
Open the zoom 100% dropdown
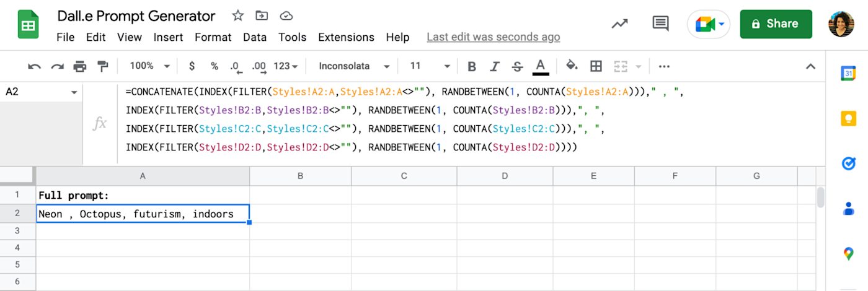coord(150,66)
